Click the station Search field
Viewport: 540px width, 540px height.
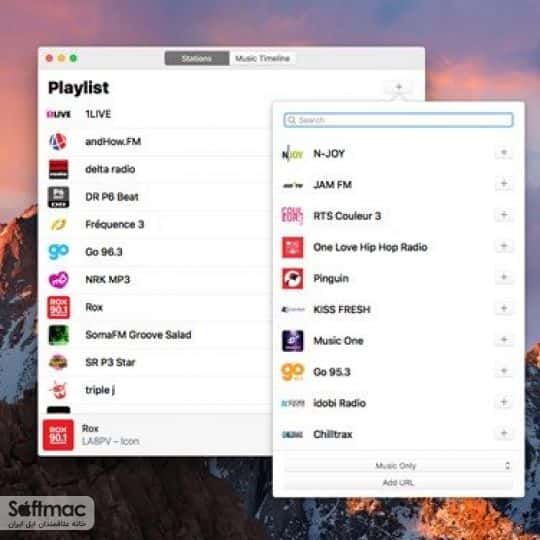(398, 120)
